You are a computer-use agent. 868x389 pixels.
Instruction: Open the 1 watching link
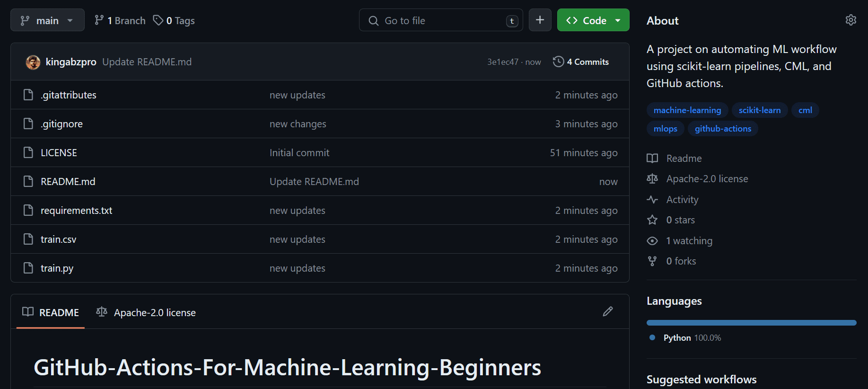689,241
